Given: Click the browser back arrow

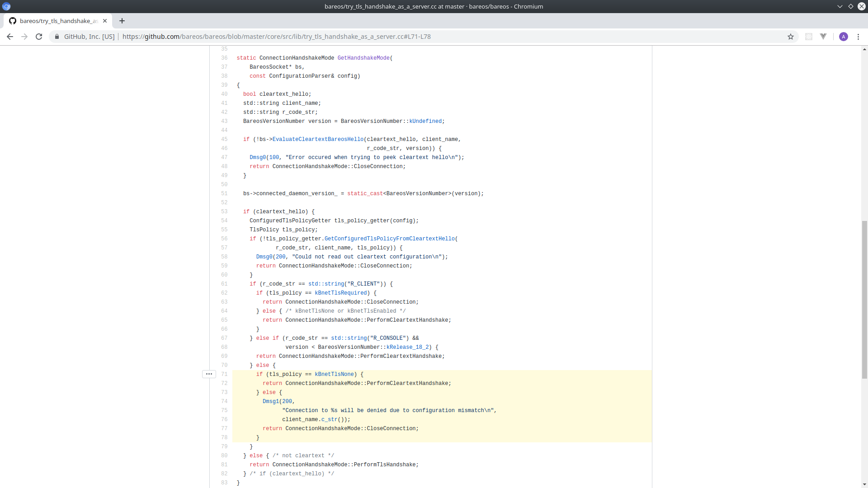Looking at the screenshot, I should pos(10,37).
